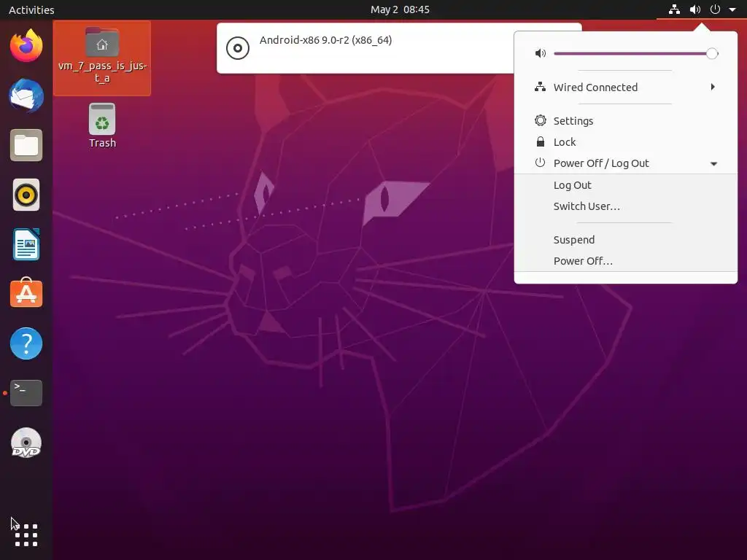Select the vm_7_pass_is_just_a home folder

[102, 57]
